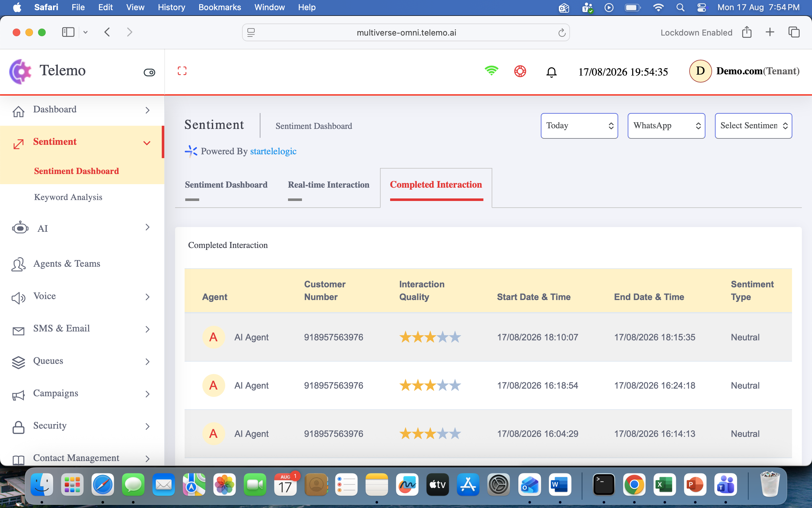The width and height of the screenshot is (812, 508).
Task: Launch Google Chrome from the Dock
Action: point(634,485)
